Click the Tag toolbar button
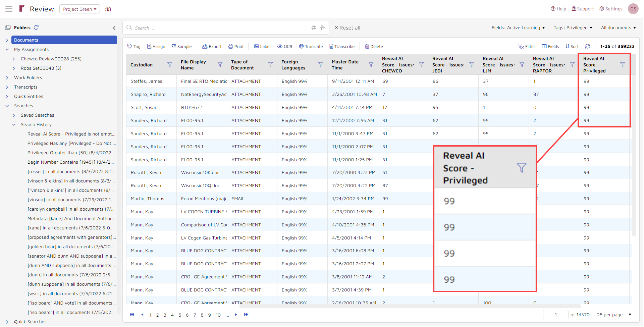Image resolution: width=644 pixels, height=327 pixels. click(x=134, y=46)
